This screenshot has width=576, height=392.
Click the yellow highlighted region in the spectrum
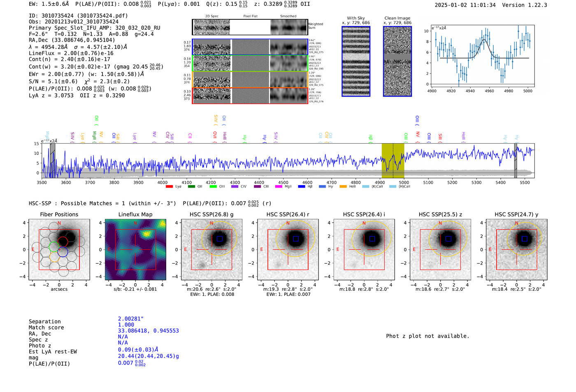[393, 160]
